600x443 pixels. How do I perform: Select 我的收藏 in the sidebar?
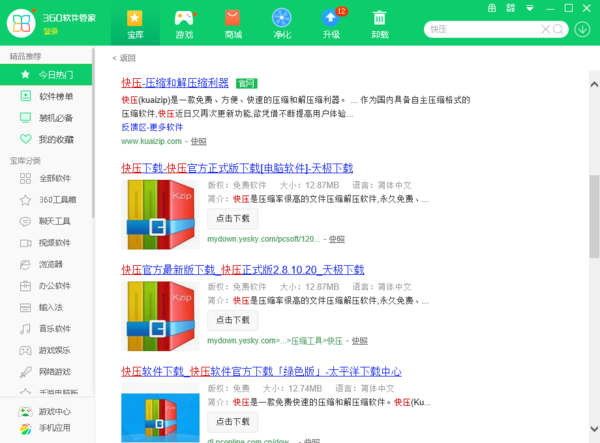point(46,139)
